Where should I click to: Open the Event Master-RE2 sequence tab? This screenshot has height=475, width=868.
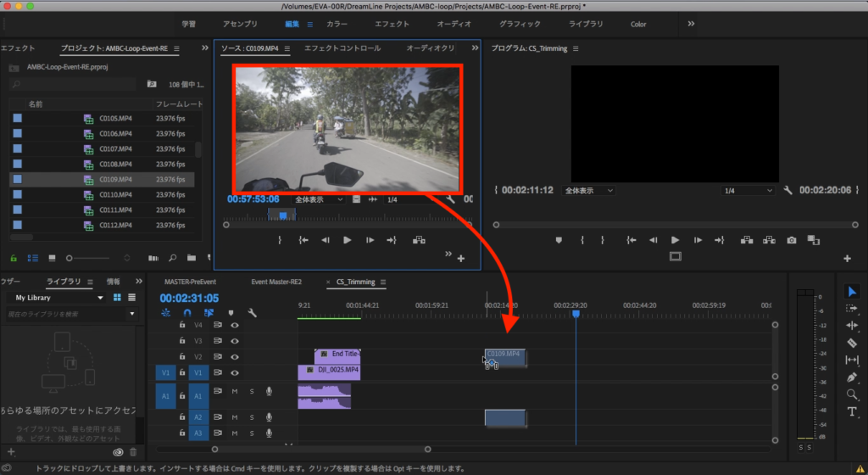point(276,282)
